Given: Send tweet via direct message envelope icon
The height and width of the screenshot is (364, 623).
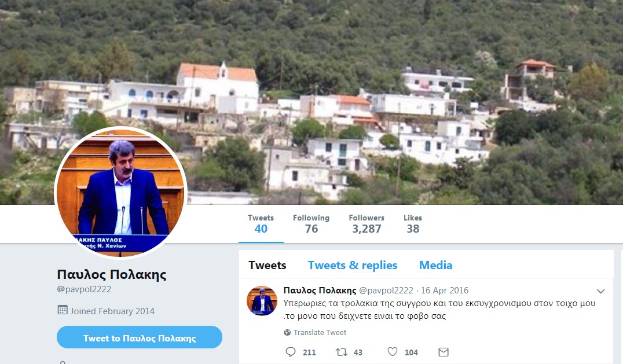Looking at the screenshot, I should coord(444,352).
